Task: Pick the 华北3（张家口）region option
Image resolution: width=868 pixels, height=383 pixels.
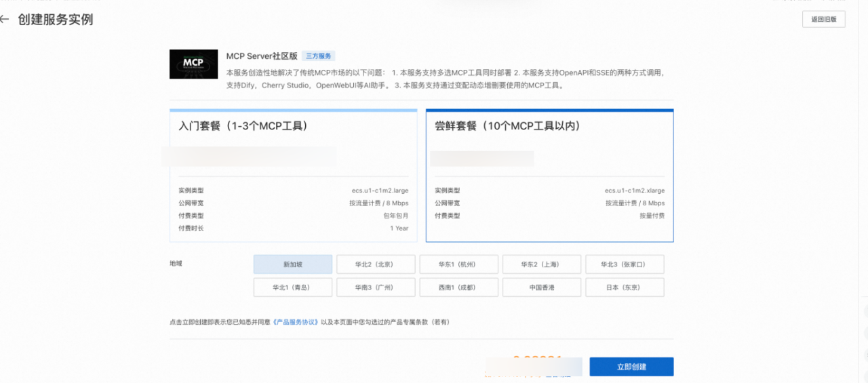Action: [624, 264]
